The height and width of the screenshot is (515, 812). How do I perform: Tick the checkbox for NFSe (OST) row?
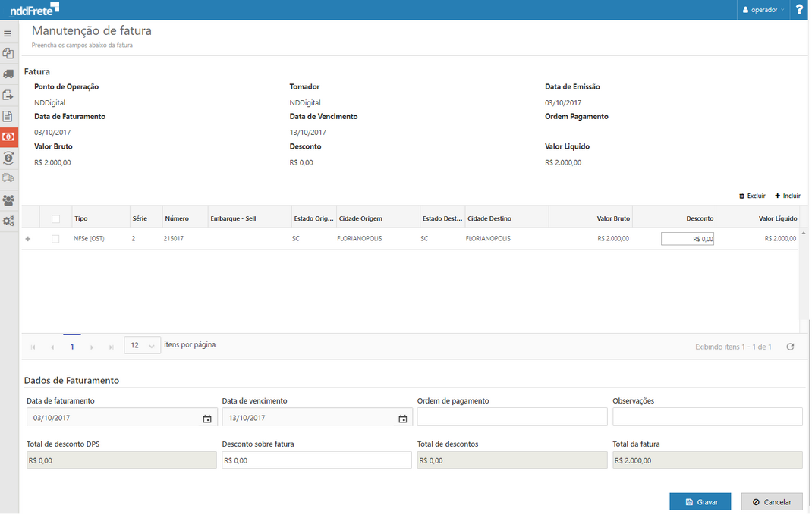click(55, 239)
